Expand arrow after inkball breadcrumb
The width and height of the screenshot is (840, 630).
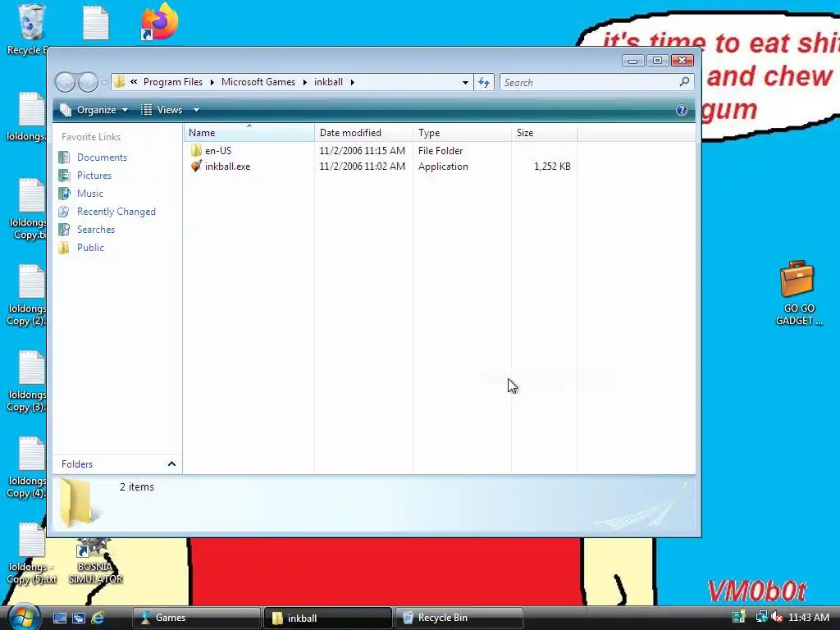point(353,83)
